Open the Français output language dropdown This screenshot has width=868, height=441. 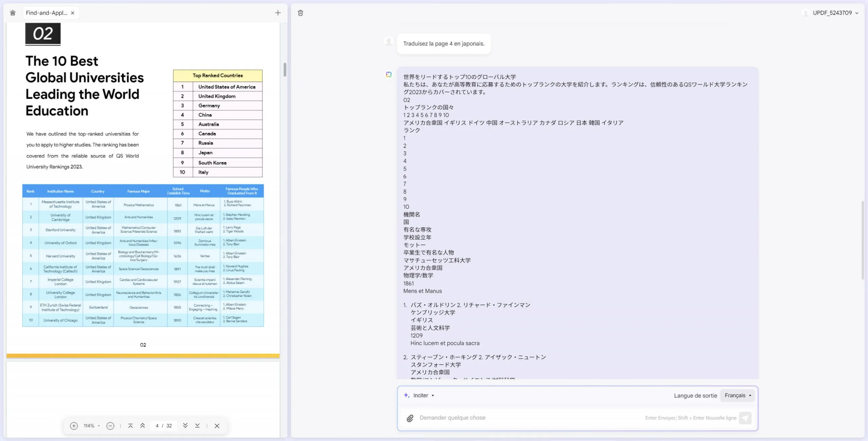coord(737,396)
